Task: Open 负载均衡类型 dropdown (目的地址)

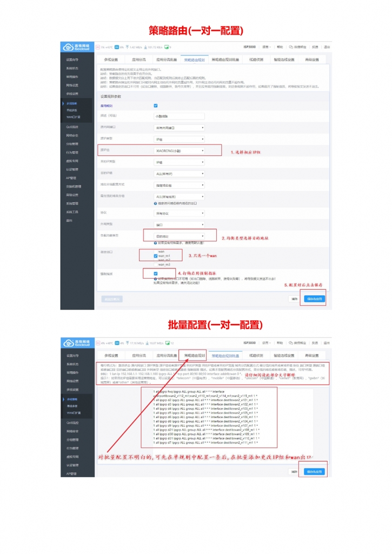Action: click(179, 236)
